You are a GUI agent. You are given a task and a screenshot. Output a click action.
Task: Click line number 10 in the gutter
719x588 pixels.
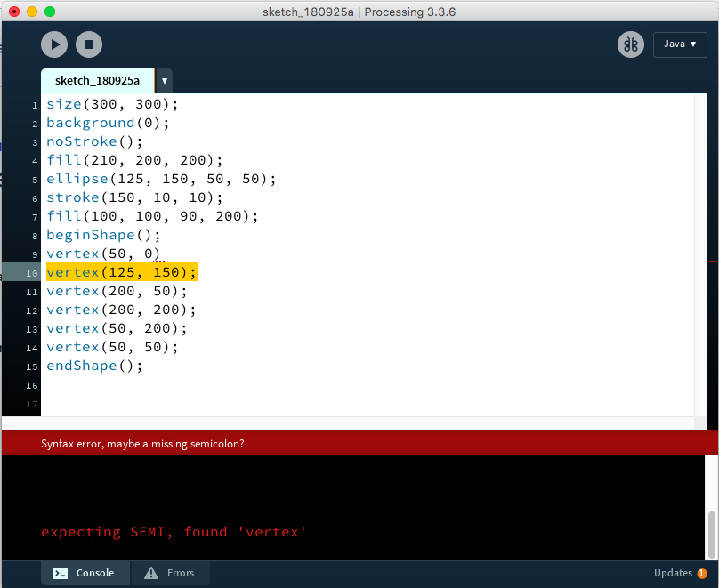point(32,273)
